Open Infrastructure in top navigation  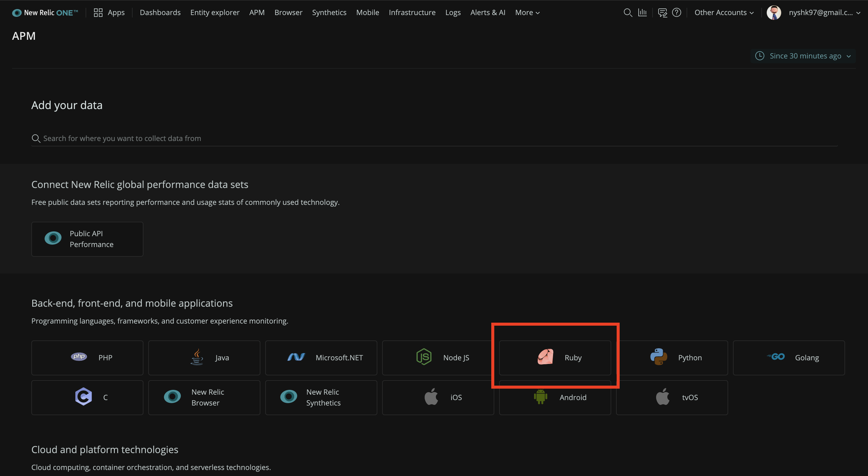pyautogui.click(x=412, y=13)
